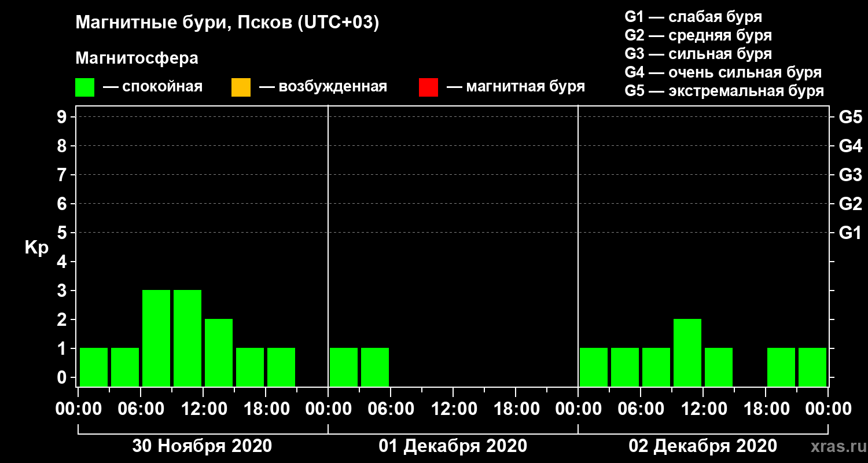Click the Kp 2 bar on 02 December

pos(687,352)
